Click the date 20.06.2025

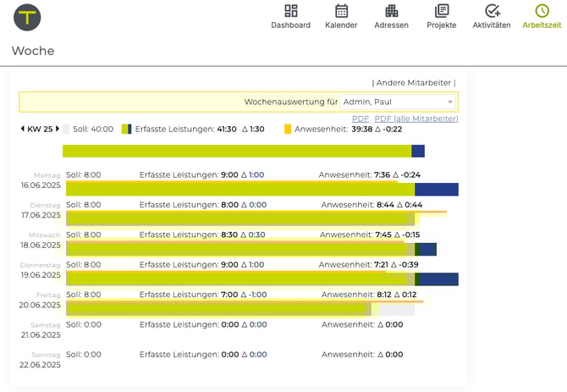(40, 305)
